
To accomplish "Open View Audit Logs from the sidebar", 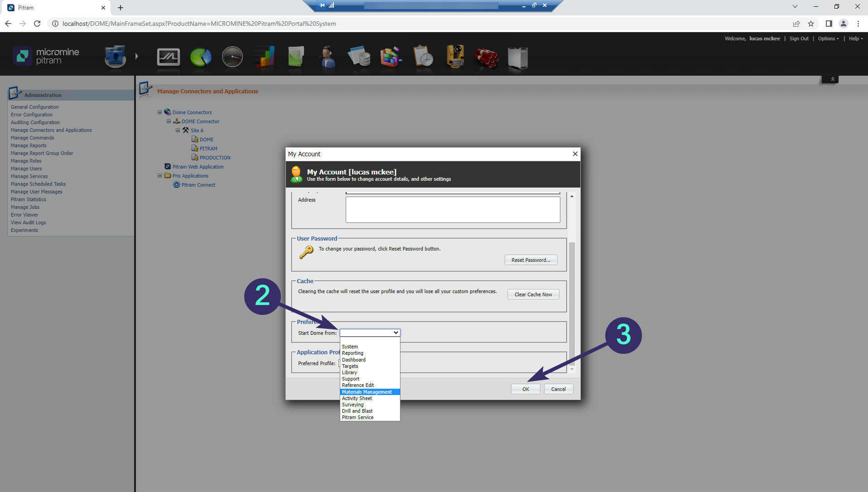I will [x=28, y=222].
